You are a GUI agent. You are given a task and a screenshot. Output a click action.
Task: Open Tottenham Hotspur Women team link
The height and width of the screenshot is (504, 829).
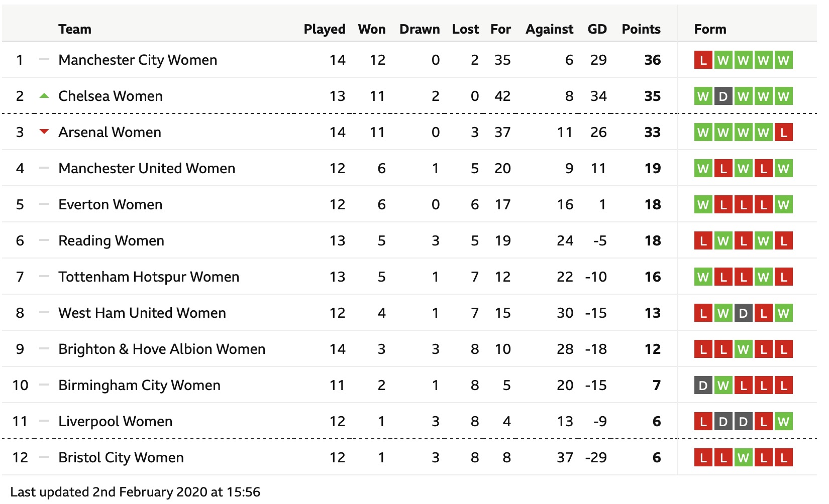149,277
